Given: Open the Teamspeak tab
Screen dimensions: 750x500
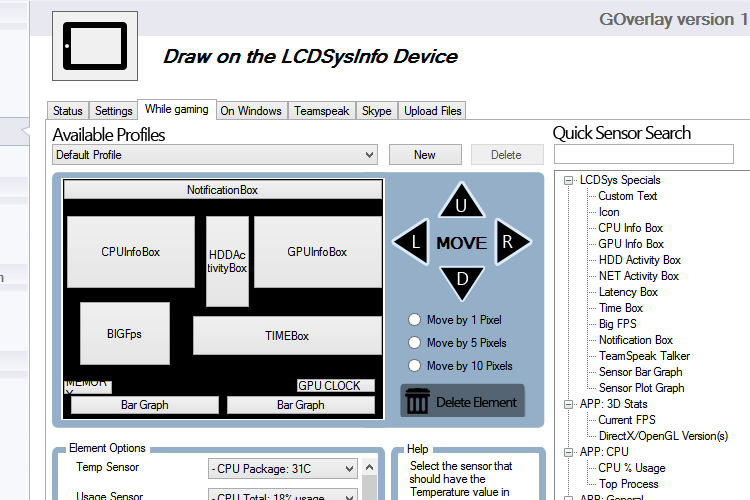Looking at the screenshot, I should (x=321, y=111).
